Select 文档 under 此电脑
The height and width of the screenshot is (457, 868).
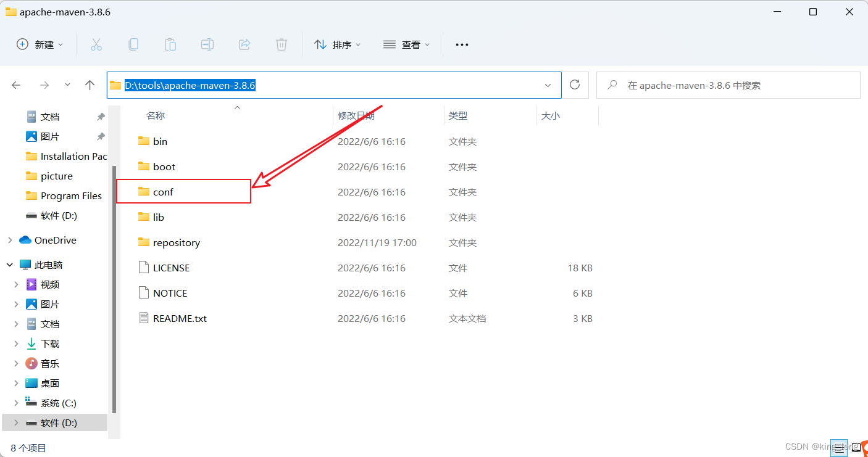click(x=43, y=324)
